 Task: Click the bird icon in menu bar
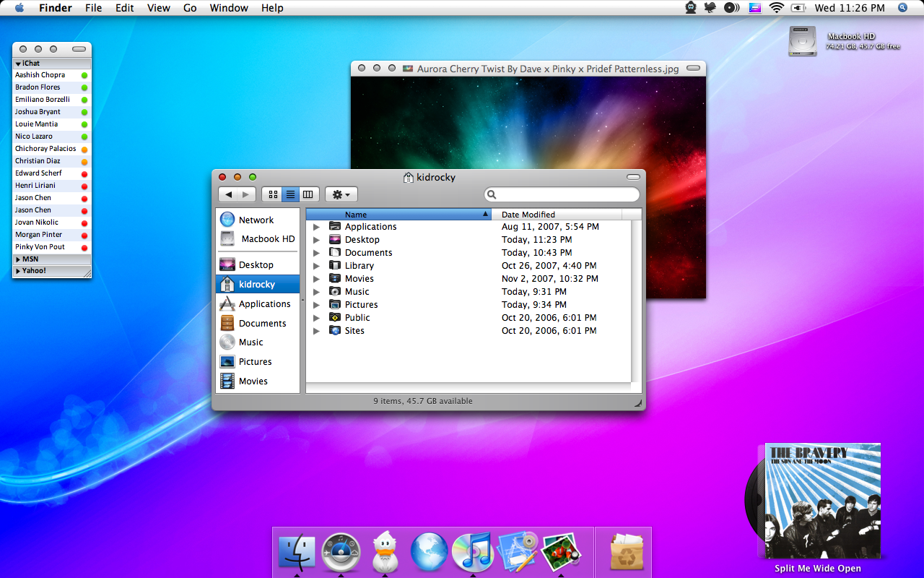pos(711,8)
